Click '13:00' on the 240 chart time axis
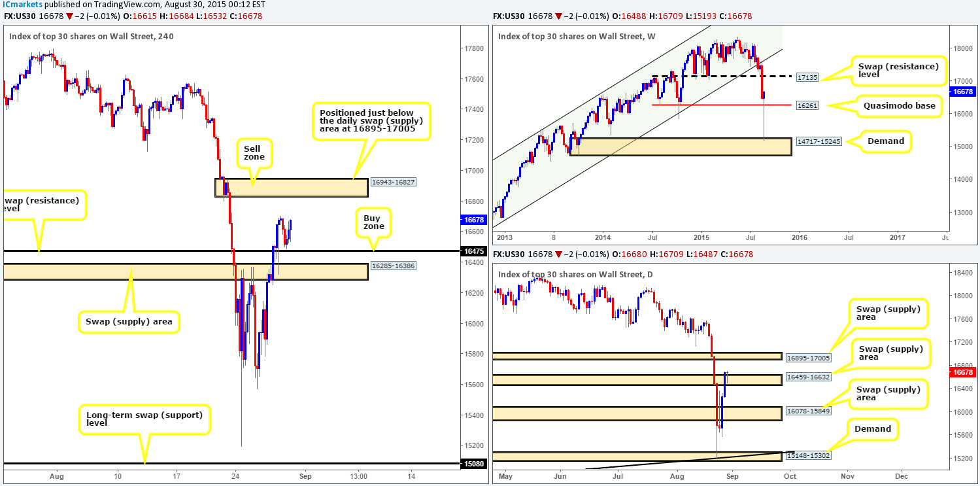Viewport: 980px width, 486px height. [358, 476]
